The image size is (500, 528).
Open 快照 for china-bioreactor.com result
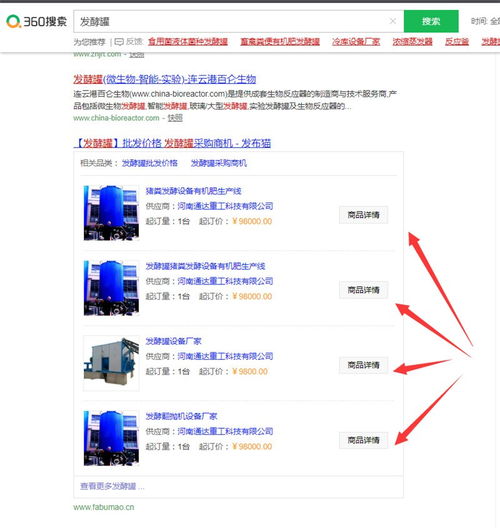tap(175, 118)
